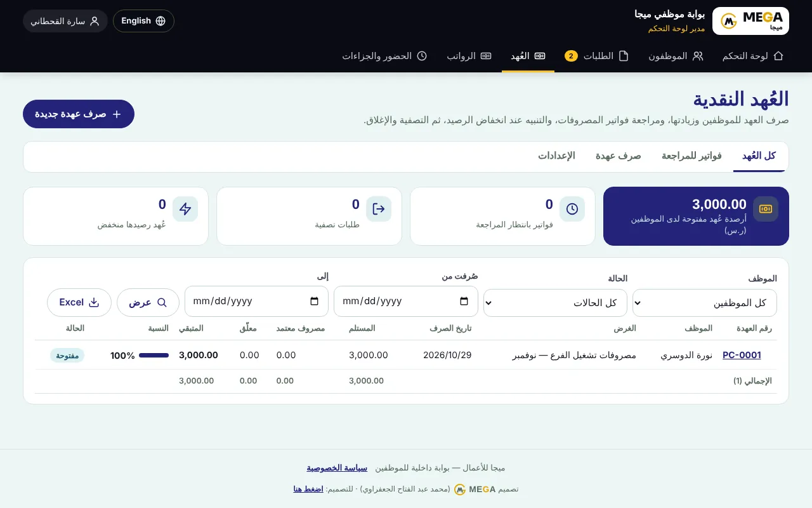The height and width of the screenshot is (508, 812).
Task: Click the clock icon for الحضور والجزاءات
Action: coord(422,56)
